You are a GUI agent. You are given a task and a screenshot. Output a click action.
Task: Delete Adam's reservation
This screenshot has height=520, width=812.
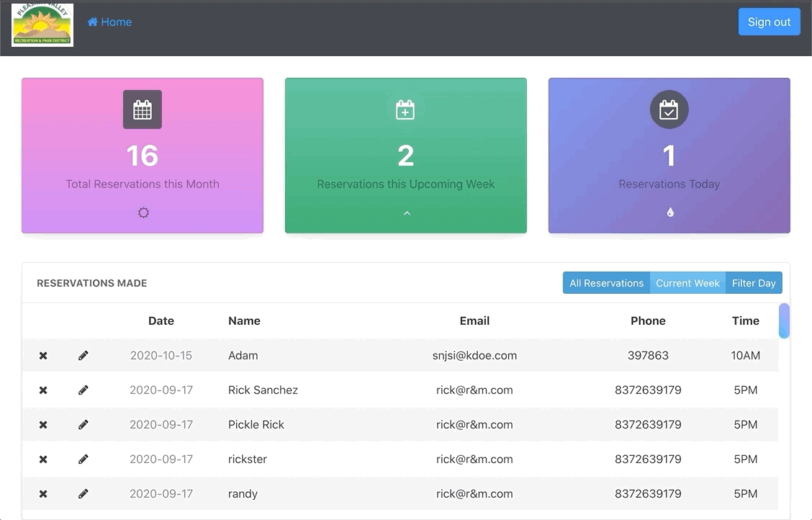click(x=43, y=356)
